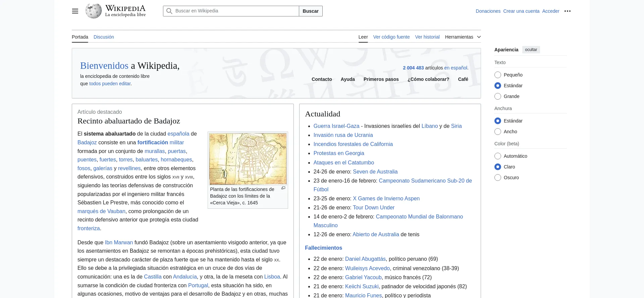Image resolution: width=644 pixels, height=298 pixels.
Task: Select Pequeño text size
Action: point(498,75)
